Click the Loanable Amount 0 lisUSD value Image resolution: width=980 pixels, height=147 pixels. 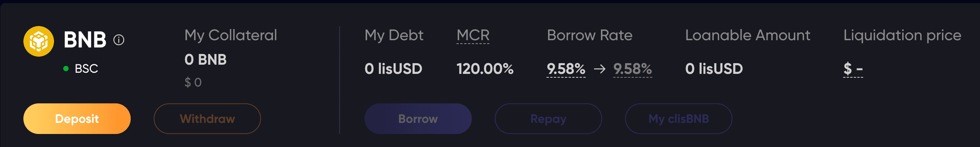coord(714,69)
